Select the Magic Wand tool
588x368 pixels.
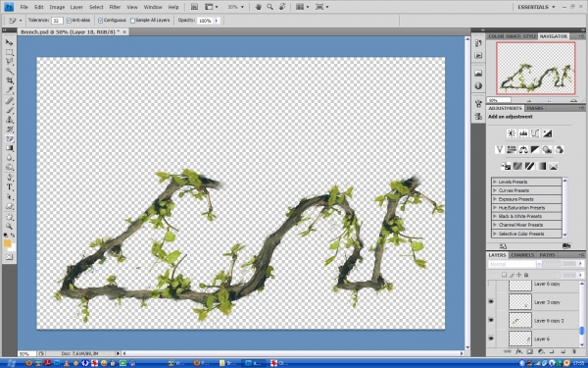[x=10, y=71]
